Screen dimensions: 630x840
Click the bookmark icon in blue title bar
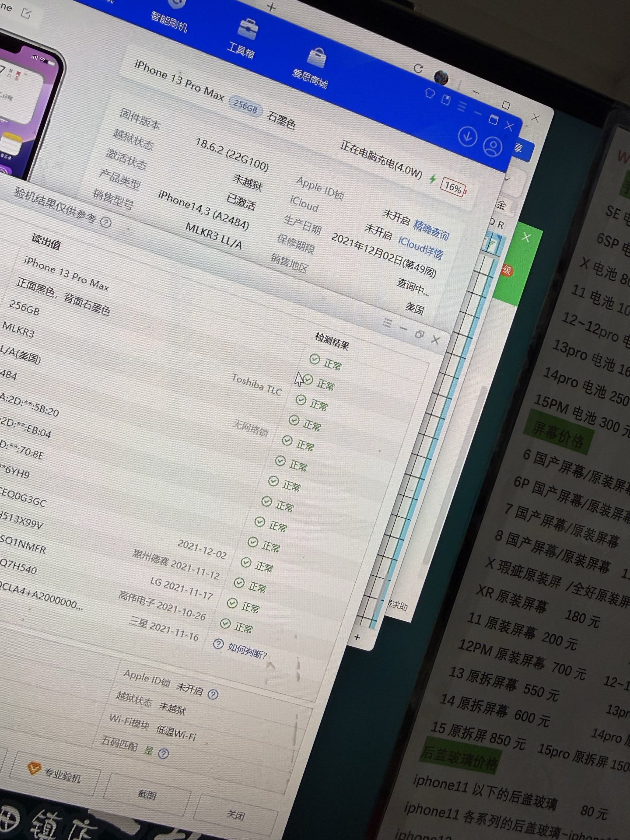coord(445,100)
